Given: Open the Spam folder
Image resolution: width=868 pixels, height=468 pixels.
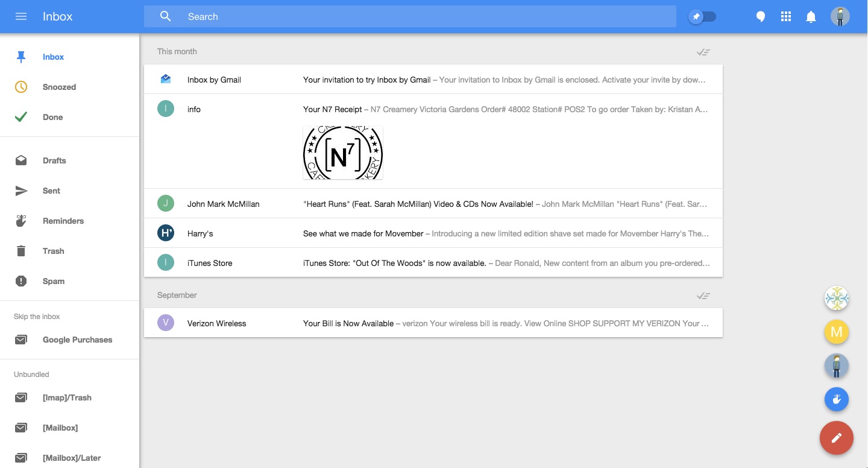Looking at the screenshot, I should 53,281.
